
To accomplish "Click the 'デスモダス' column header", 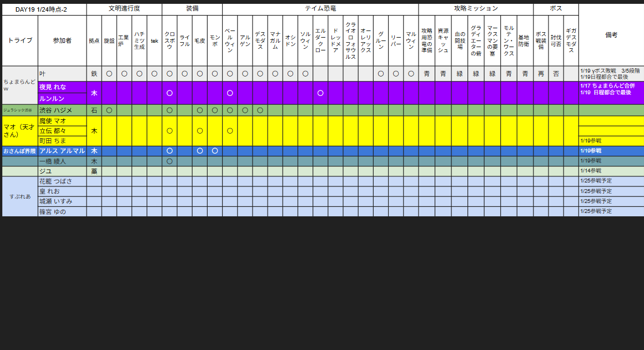I will coord(260,40).
